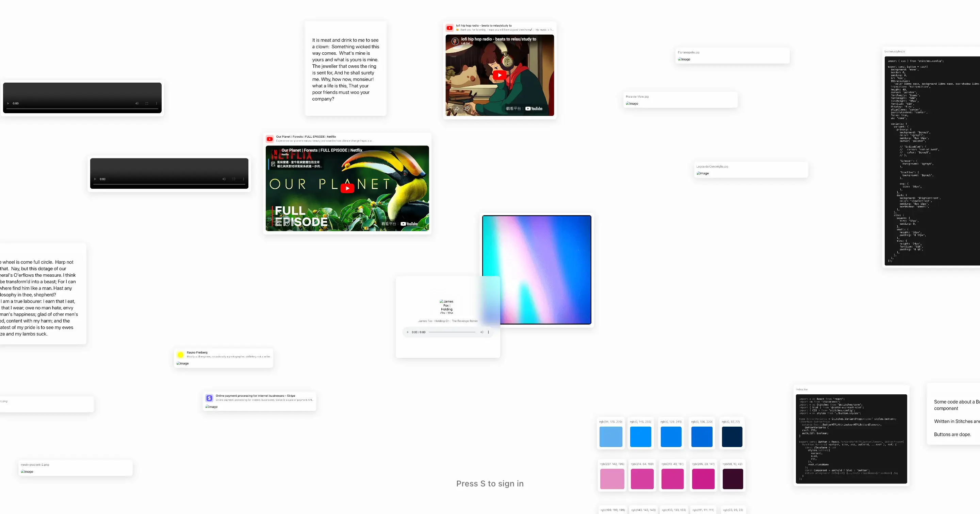This screenshot has width=980, height=514.
Task: Click the index.tsx code block
Action: (851, 439)
